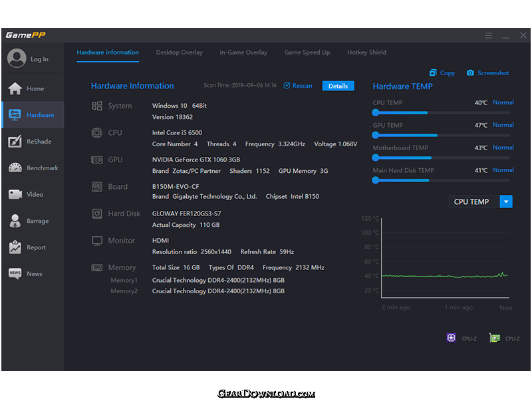Click the System windows icon

click(x=96, y=106)
